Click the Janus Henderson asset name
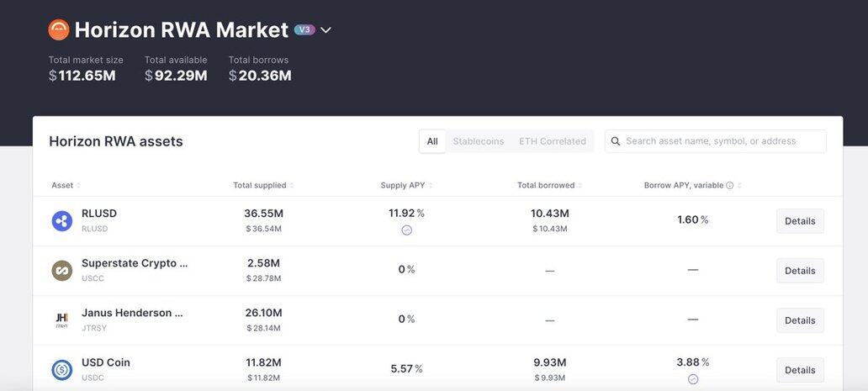 tap(132, 313)
